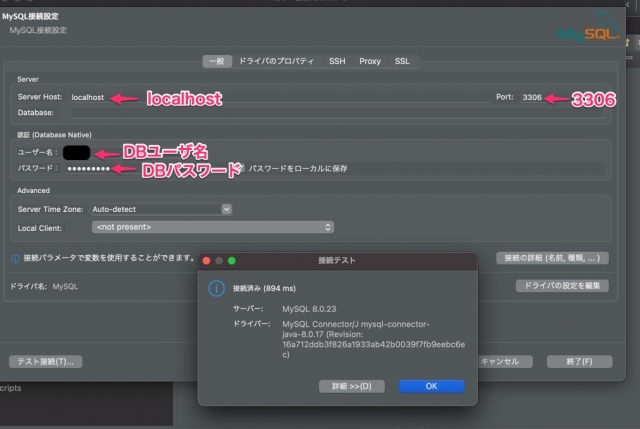Click the 終了(F) button
The height and width of the screenshot is (429, 640).
point(579,362)
